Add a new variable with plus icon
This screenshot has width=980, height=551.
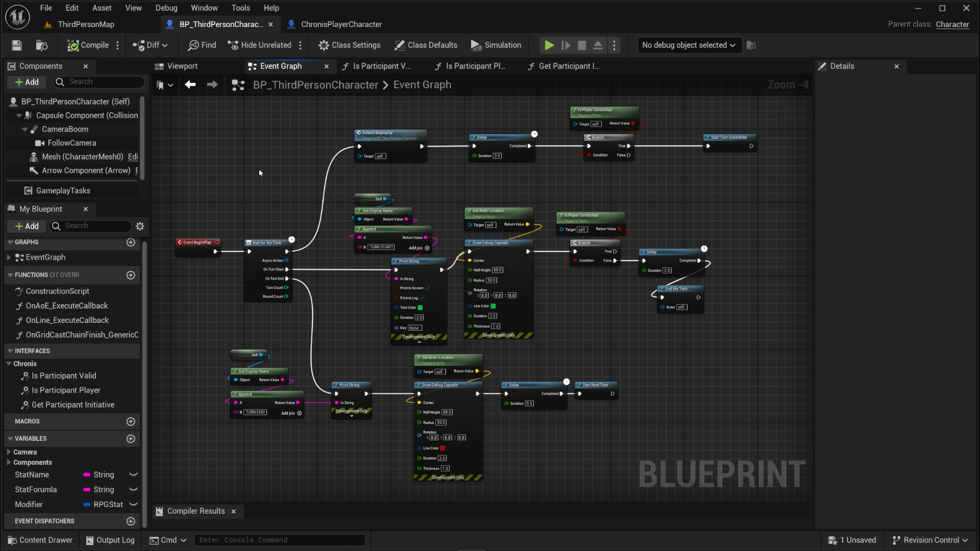[x=131, y=439]
